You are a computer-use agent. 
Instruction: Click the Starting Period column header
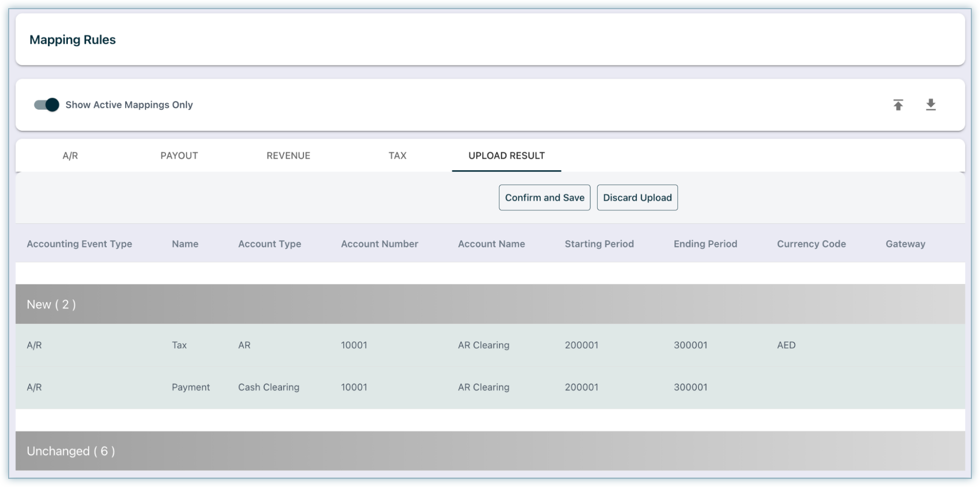pos(599,244)
